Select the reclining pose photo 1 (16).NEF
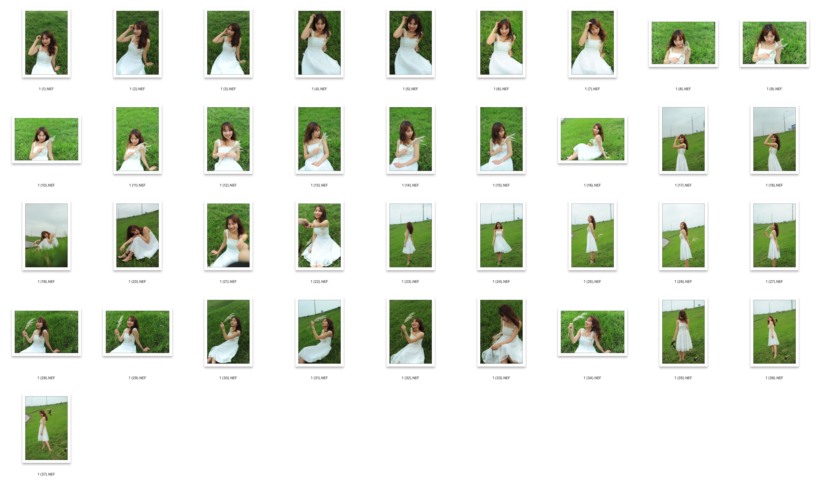Image resolution: width=816 pixels, height=504 pixels. (592, 139)
